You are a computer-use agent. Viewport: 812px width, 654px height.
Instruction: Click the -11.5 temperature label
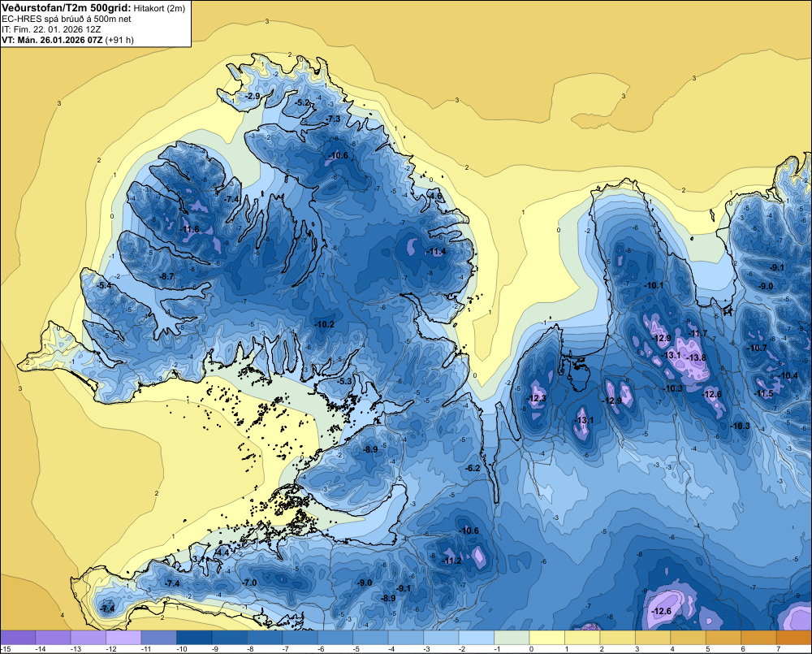point(763,394)
